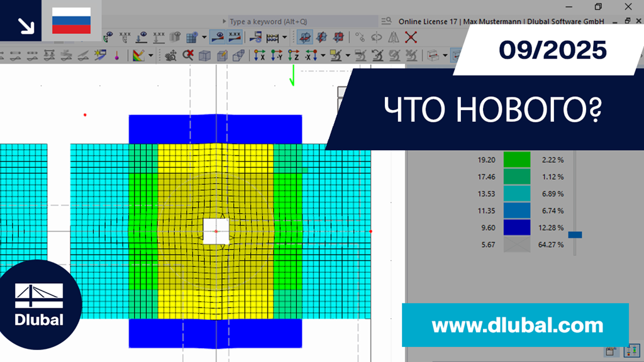Click the 64.27 % legend value
This screenshot has height=362, width=644.
[x=551, y=244]
